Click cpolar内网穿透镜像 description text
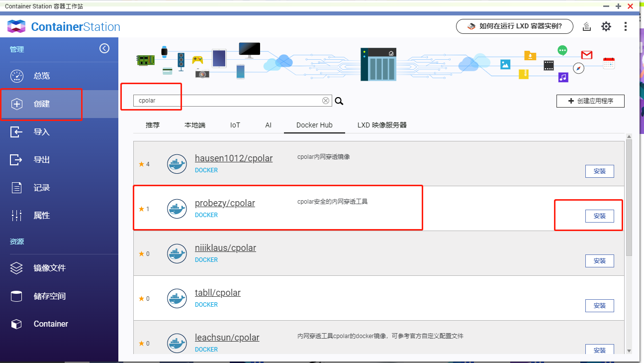The image size is (644, 363). 323,157
